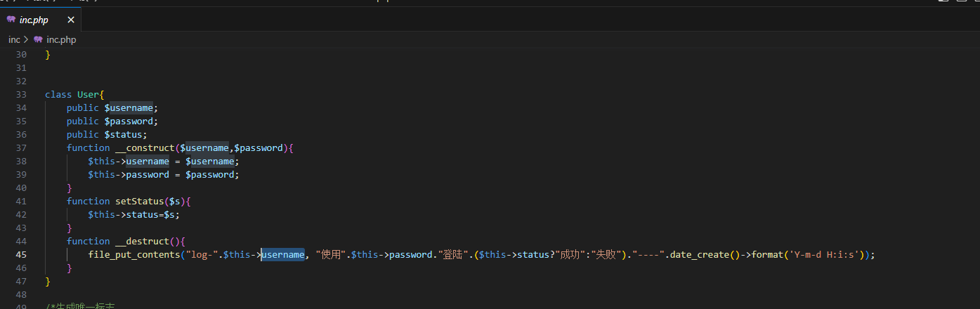980x309 pixels.
Task: Click '$username' in 'public $username;' declaration
Action: (129, 107)
